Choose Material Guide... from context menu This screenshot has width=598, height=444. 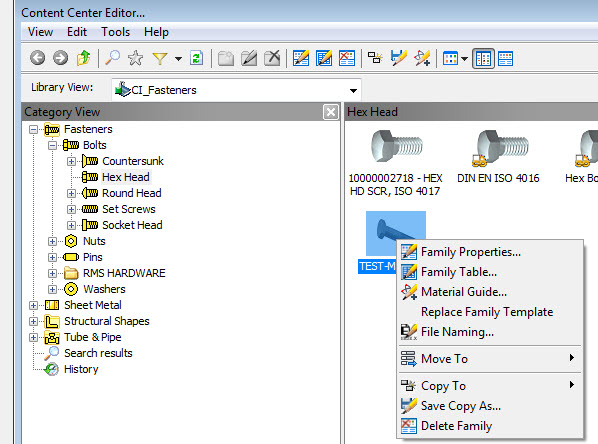point(490,292)
